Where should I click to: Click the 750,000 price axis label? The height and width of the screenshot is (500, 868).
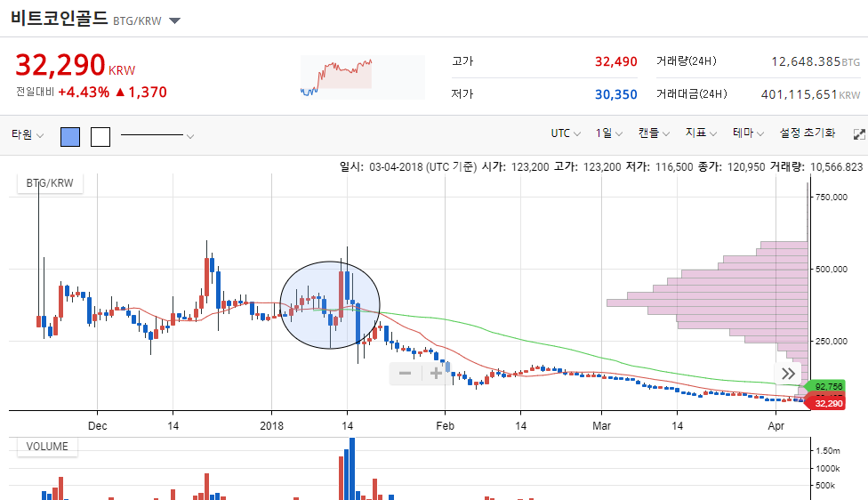[832, 198]
